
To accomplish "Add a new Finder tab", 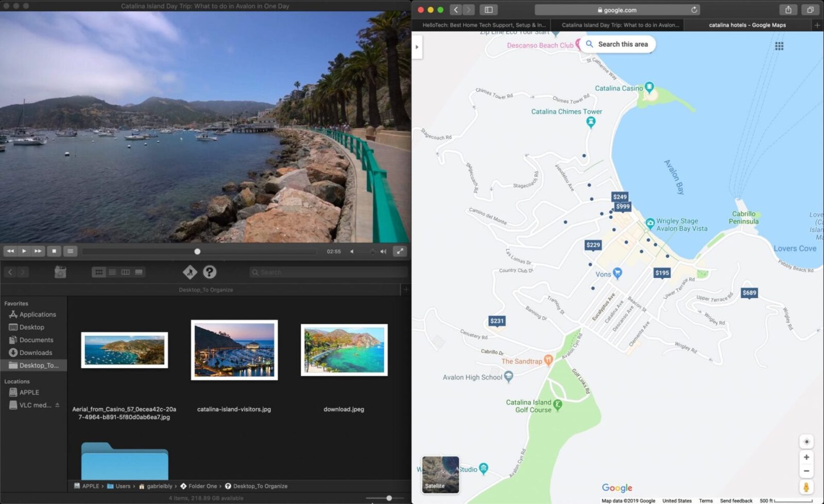I will [406, 290].
